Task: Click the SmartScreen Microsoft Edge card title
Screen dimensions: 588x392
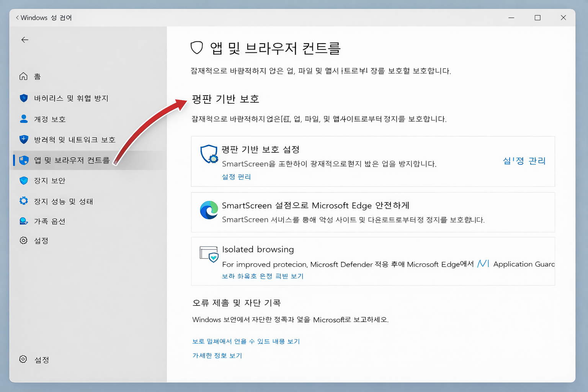Action: pos(316,206)
